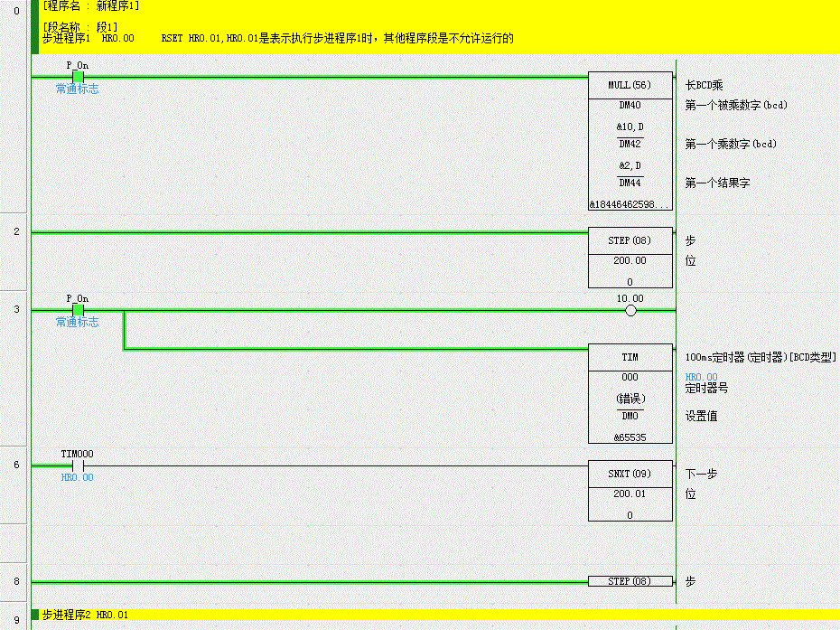Select the MULL(56) instruction block header
The height and width of the screenshot is (630, 840).
tap(630, 85)
